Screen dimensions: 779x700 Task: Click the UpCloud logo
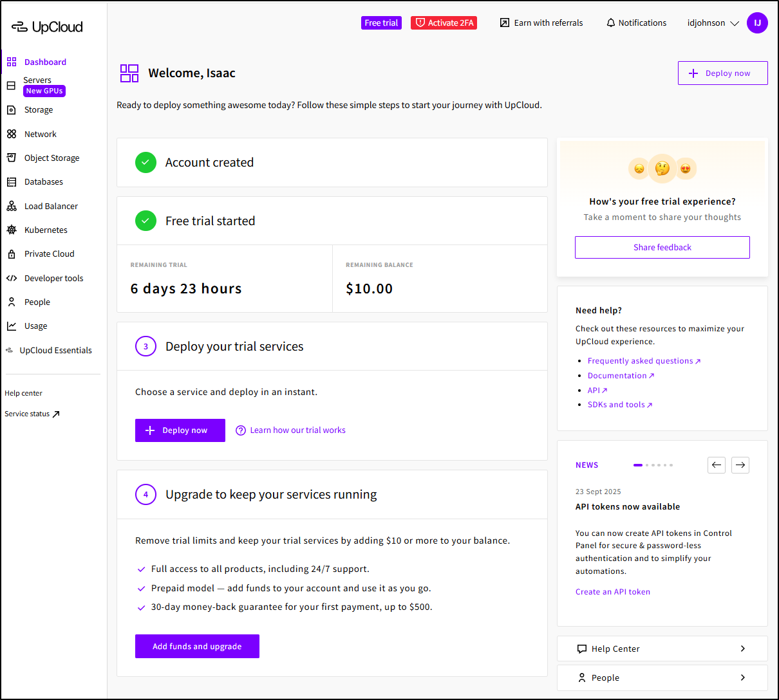tap(47, 27)
